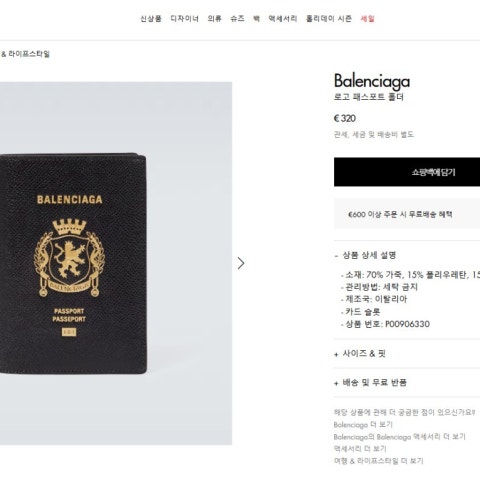Viewport: 480px width, 480px height.
Task: Click the Balenciaga brand title
Action: (372, 81)
